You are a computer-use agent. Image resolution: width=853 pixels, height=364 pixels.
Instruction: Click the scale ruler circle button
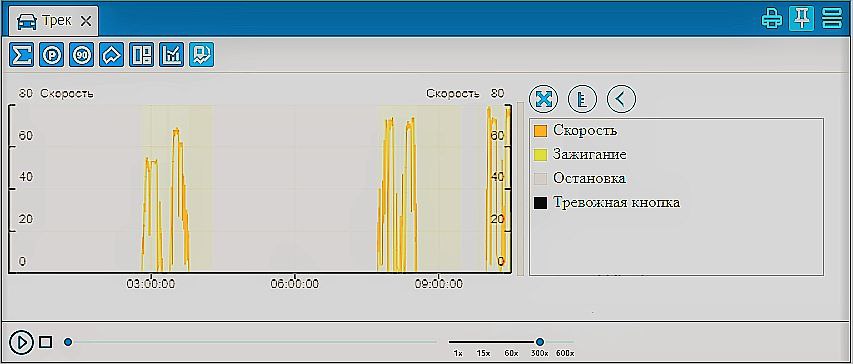tap(582, 99)
